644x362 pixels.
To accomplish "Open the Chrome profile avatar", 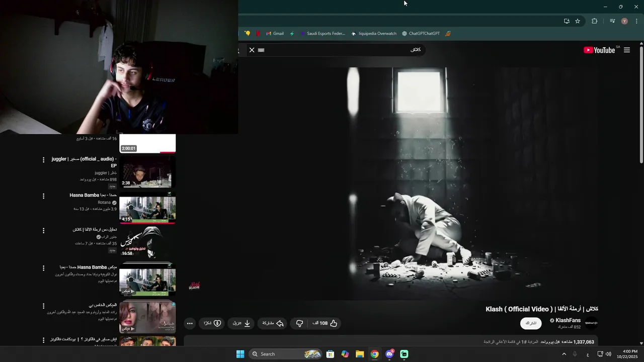I will pyautogui.click(x=624, y=21).
